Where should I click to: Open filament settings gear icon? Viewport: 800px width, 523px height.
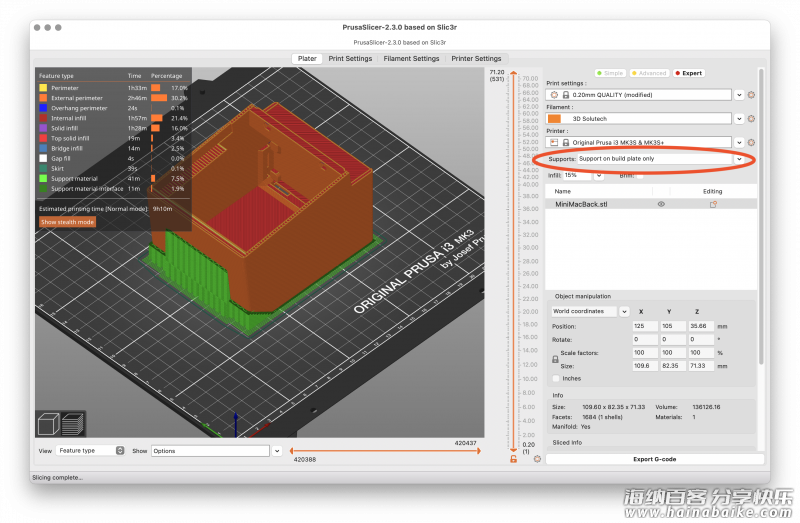[751, 119]
